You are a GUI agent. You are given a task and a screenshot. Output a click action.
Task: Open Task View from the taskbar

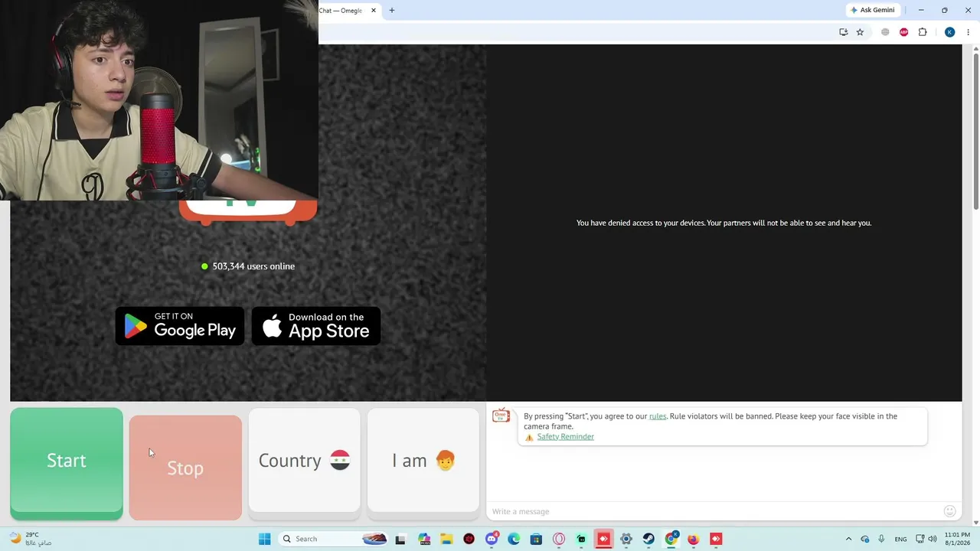coord(400,539)
